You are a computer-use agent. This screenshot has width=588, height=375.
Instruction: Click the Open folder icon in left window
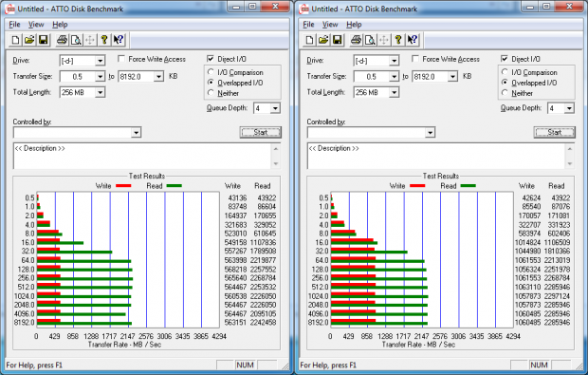[x=29, y=40]
